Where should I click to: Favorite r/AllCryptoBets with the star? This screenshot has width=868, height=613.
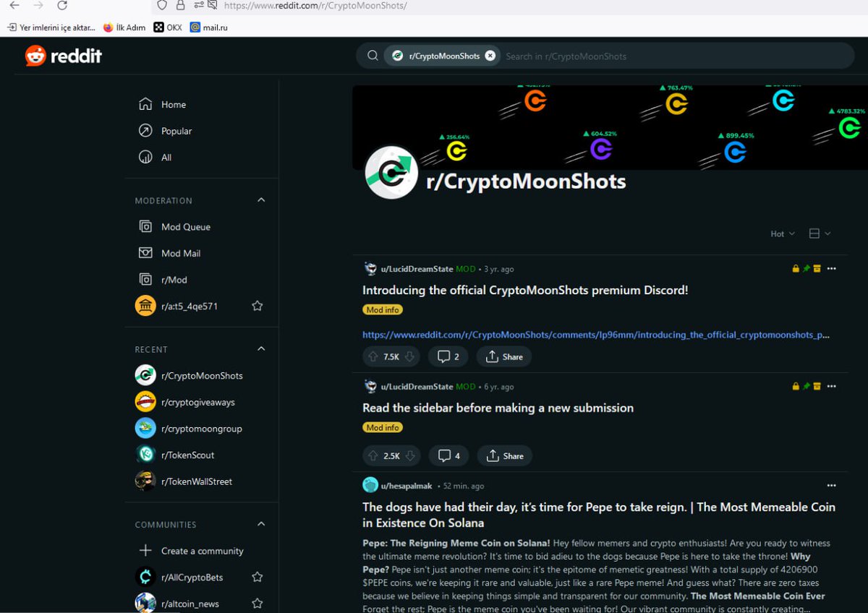257,577
